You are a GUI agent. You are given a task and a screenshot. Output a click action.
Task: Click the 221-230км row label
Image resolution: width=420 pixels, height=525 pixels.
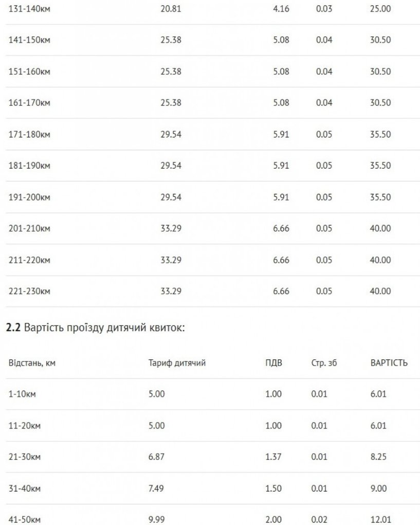click(x=29, y=292)
